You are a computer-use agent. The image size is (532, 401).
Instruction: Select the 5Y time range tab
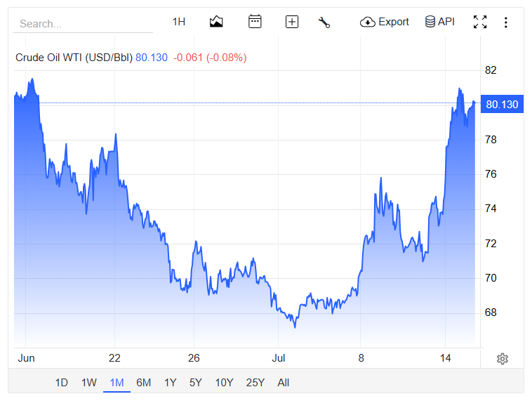point(196,383)
